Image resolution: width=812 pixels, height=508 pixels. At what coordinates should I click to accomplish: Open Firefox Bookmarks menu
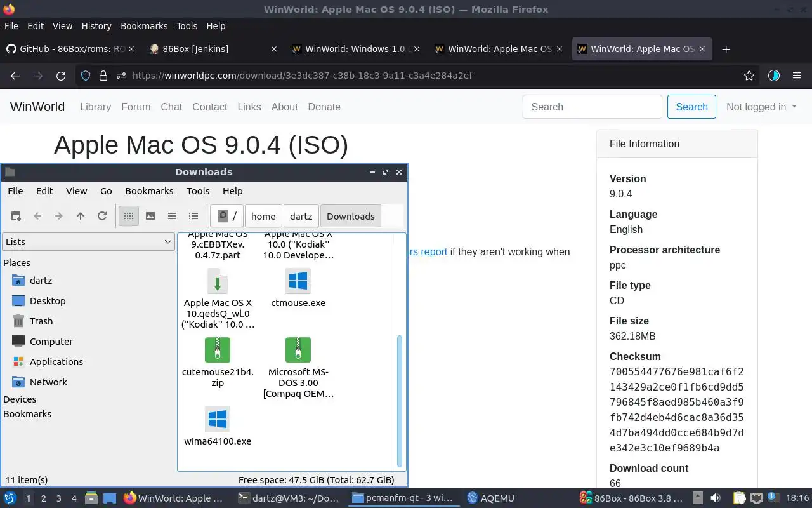tap(144, 26)
